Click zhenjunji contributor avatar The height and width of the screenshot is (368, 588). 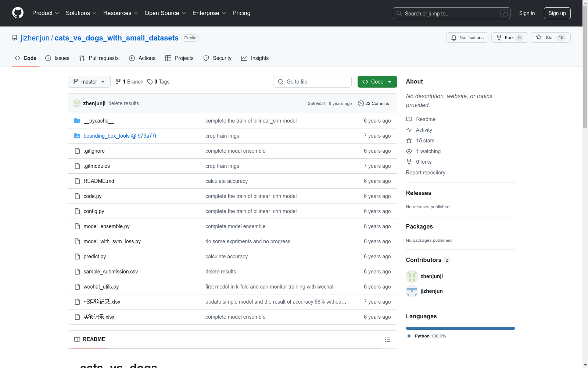(x=412, y=276)
